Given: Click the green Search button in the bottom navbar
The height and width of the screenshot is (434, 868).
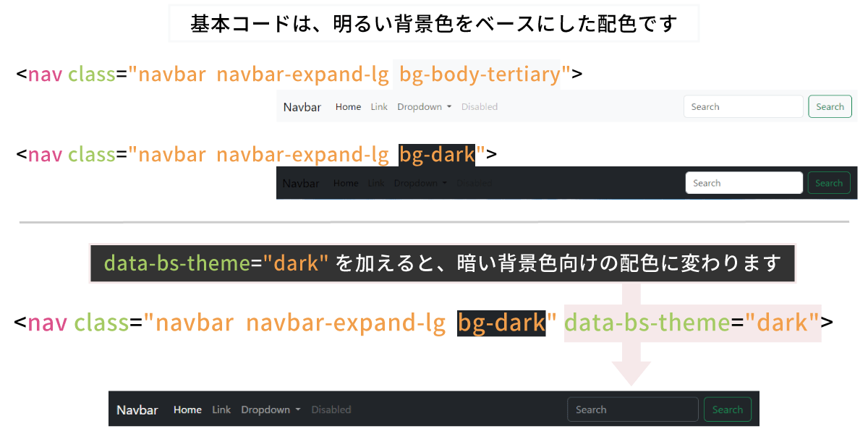Looking at the screenshot, I should 728,409.
